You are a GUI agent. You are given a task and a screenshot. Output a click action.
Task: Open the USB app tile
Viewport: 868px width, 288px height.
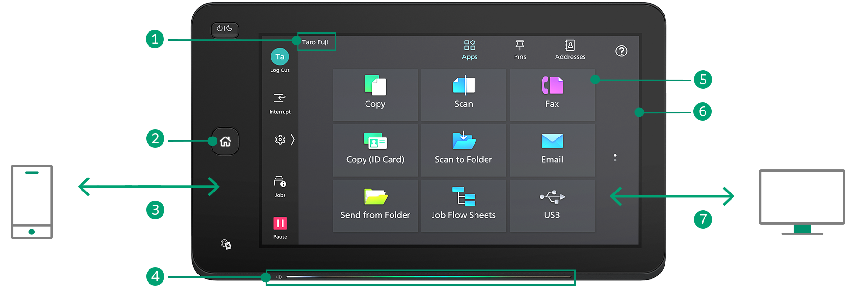552,206
